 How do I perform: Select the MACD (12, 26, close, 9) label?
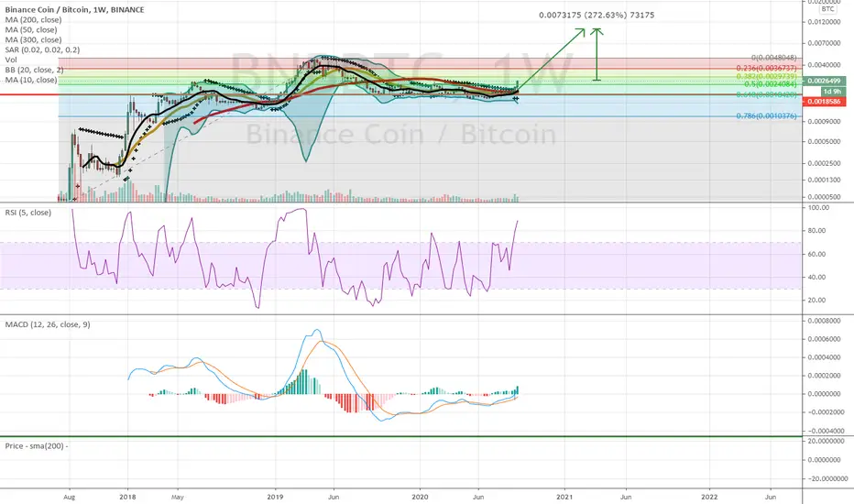click(x=48, y=324)
